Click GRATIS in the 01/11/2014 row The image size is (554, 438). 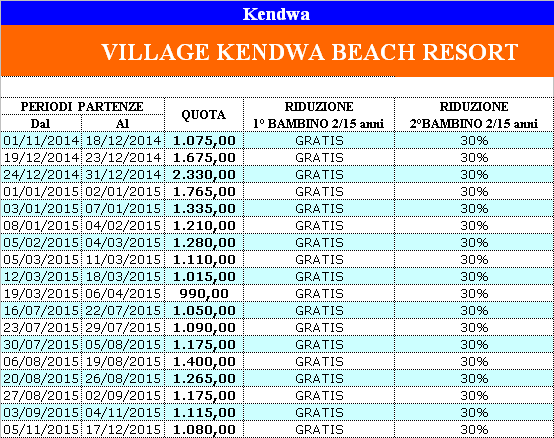pyautogui.click(x=319, y=141)
